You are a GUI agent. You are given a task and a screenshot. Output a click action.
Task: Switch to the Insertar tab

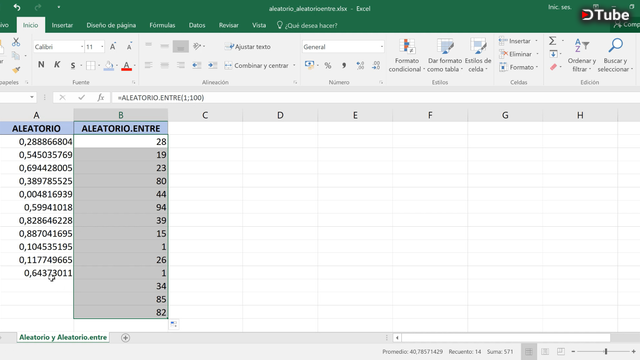62,25
